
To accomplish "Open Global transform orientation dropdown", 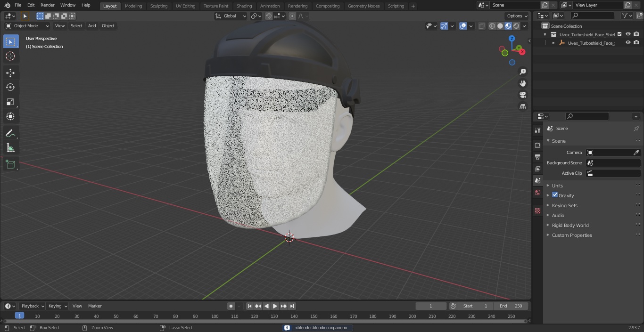I will [x=231, y=16].
